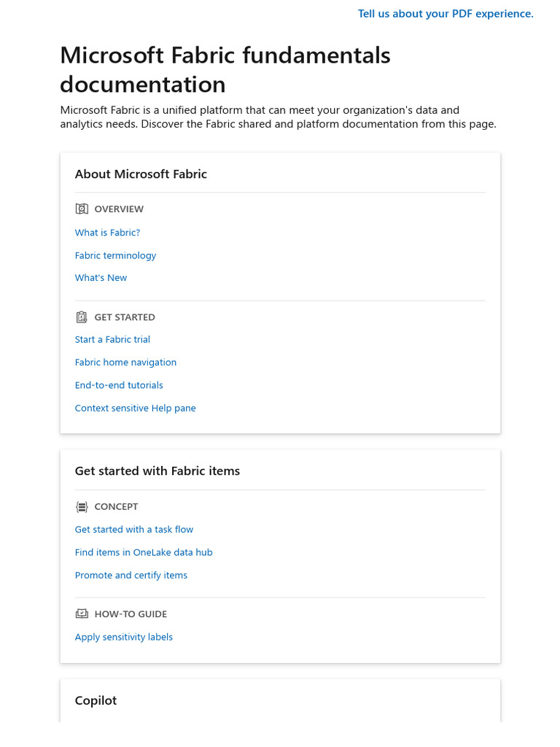Click the Concept section icon
The image size is (560, 747).
[x=82, y=507]
